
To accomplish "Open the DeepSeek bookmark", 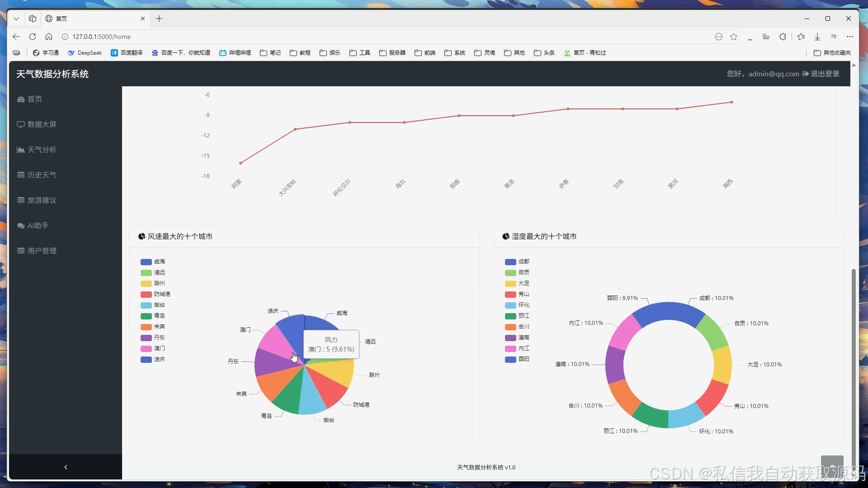I will (x=85, y=53).
